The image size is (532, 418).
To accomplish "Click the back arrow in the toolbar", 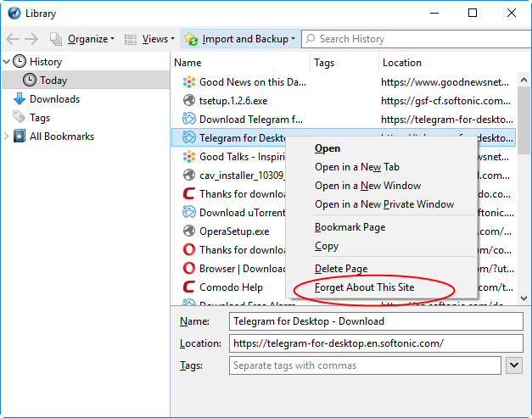I will [13, 39].
